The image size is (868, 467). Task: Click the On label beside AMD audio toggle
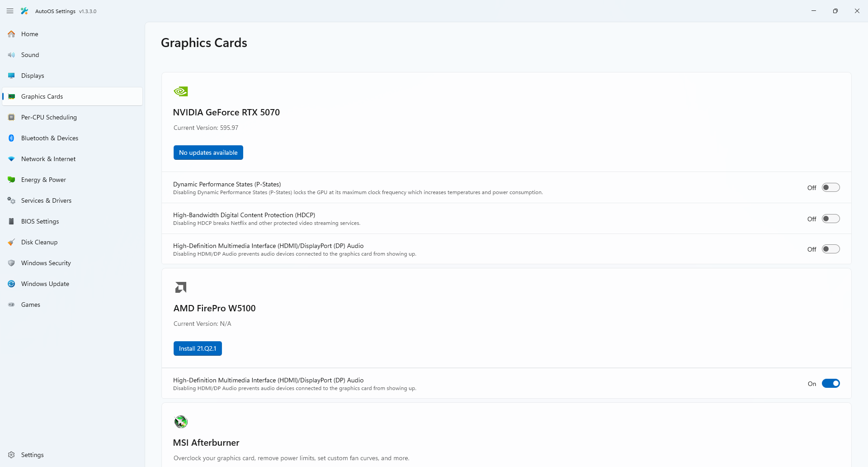pyautogui.click(x=812, y=384)
